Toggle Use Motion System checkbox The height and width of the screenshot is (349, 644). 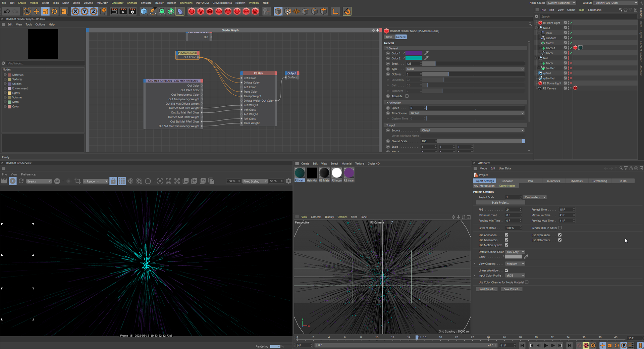506,245
